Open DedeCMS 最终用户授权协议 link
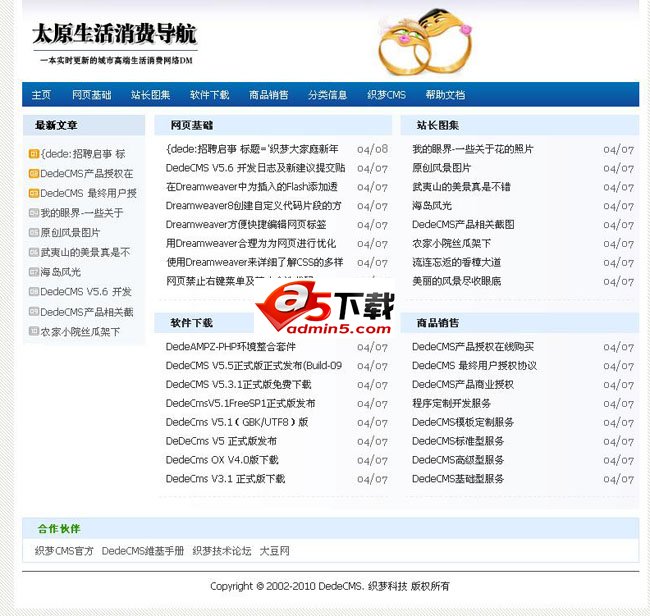This screenshot has height=616, width=650. coord(474,366)
